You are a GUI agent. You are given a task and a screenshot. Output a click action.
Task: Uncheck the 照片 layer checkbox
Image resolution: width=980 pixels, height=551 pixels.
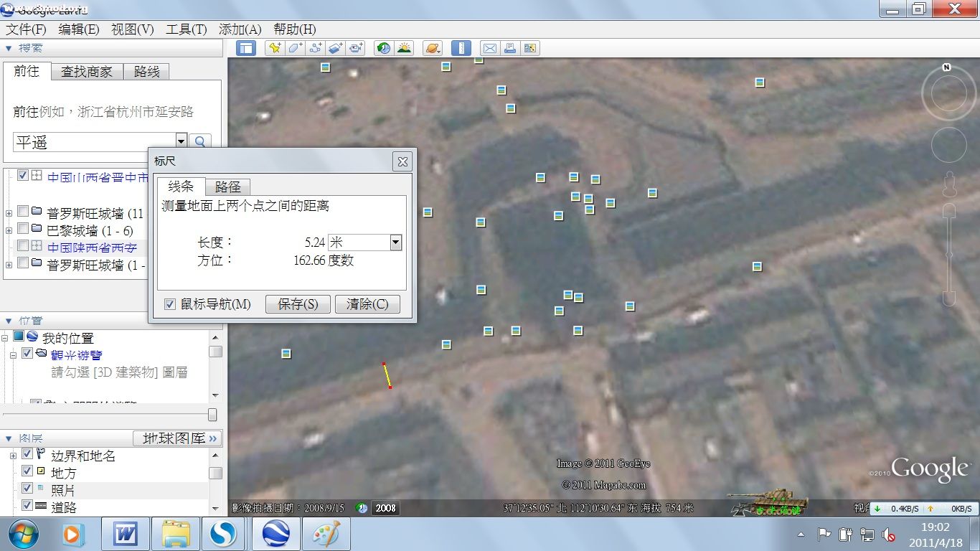[27, 489]
